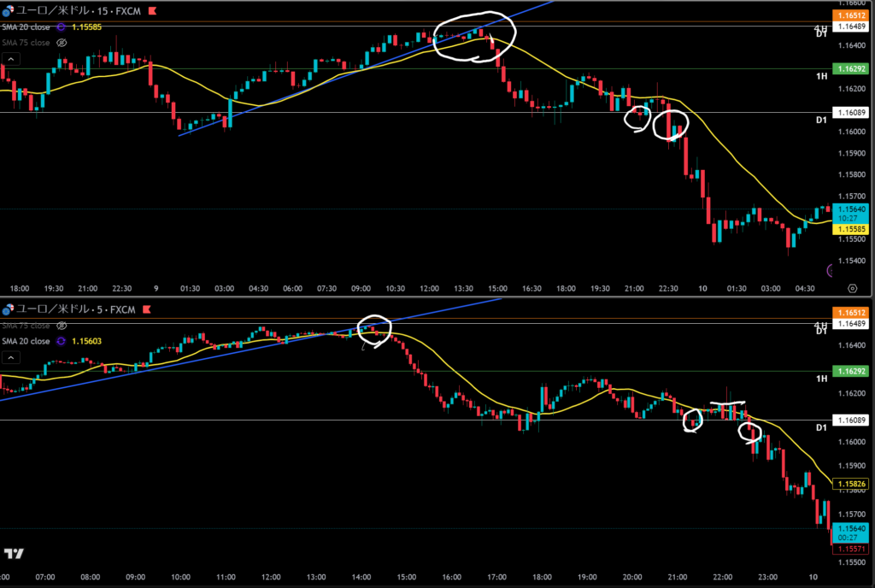875x588 pixels.
Task: Click the TradingView logo in the bottom-left corner
Action: 13,553
